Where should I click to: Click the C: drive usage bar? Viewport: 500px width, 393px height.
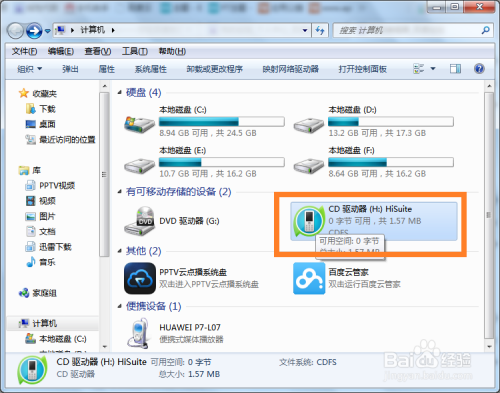(x=222, y=122)
